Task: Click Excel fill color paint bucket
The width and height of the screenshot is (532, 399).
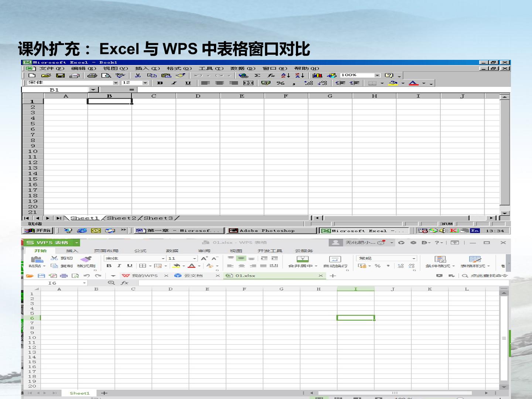Action: point(393,83)
